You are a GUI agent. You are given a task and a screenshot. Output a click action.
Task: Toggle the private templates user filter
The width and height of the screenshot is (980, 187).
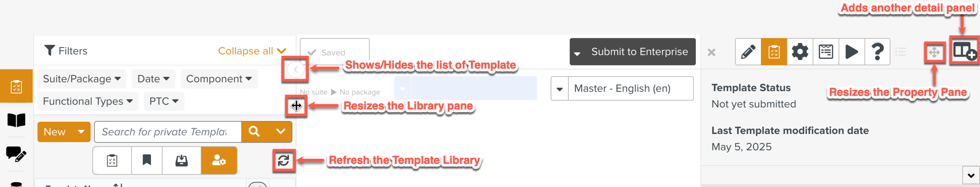click(x=219, y=160)
